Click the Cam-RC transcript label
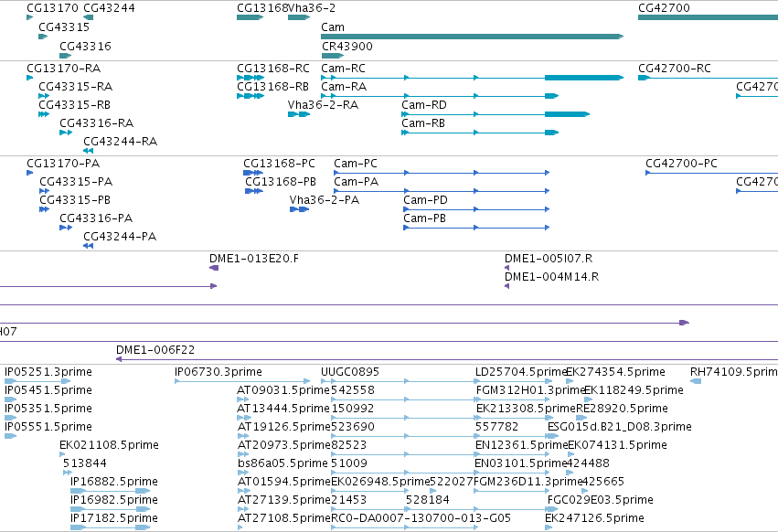 344,68
